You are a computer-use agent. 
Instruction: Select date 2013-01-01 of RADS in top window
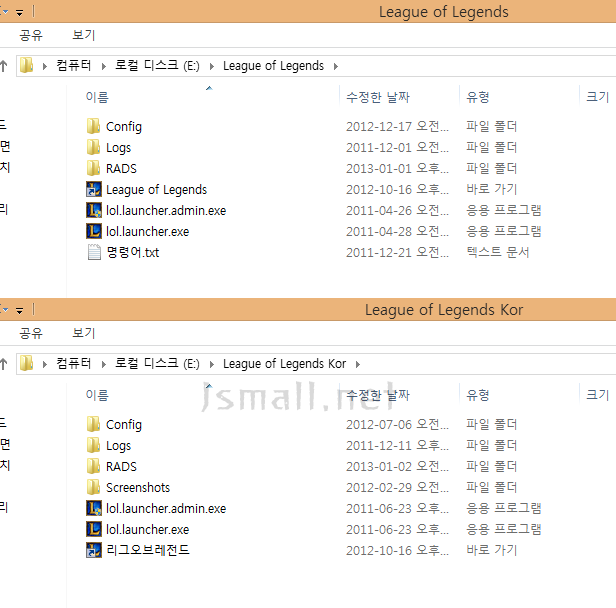click(397, 168)
